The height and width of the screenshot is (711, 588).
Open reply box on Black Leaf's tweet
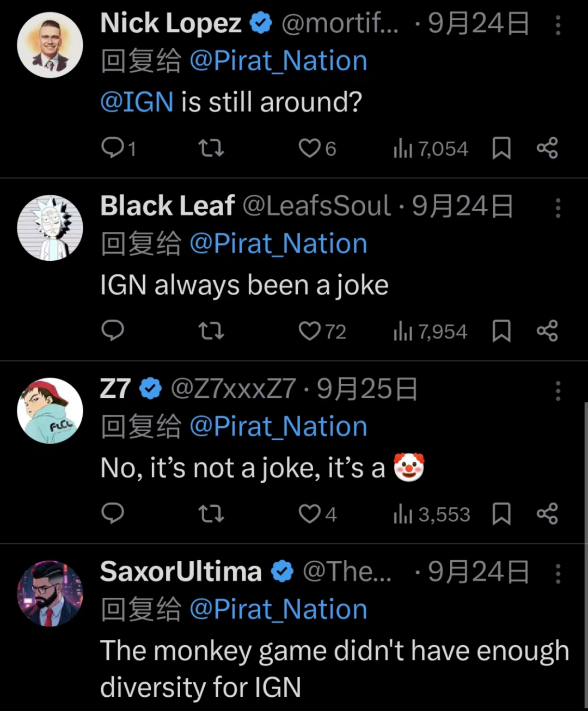(113, 331)
